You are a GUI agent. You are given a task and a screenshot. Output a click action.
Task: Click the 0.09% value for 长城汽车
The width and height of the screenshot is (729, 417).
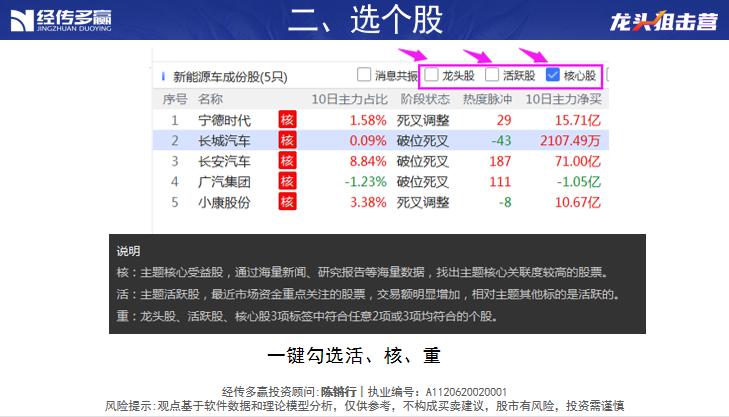click(368, 141)
